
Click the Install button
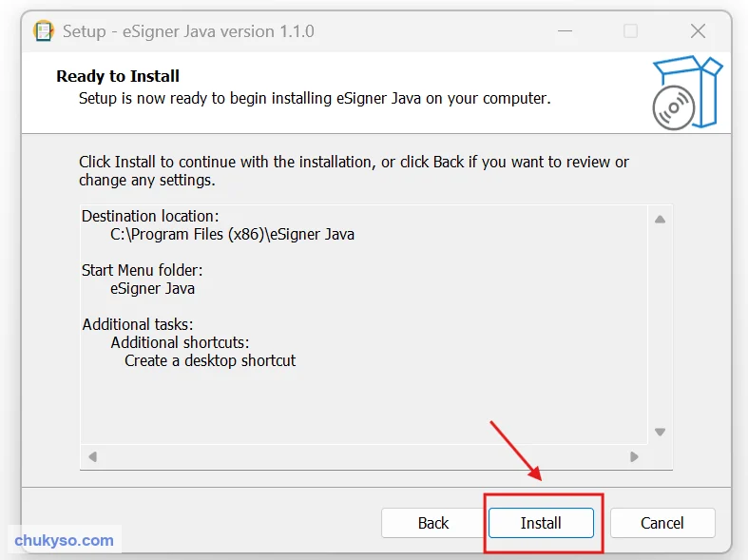pyautogui.click(x=541, y=523)
